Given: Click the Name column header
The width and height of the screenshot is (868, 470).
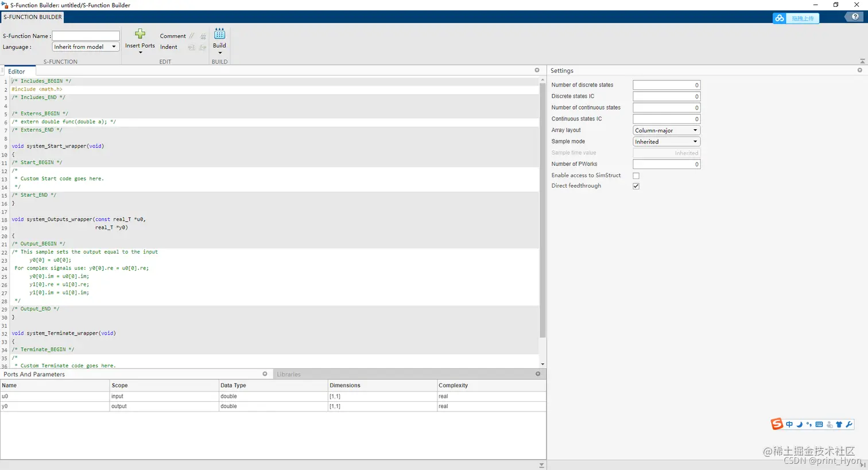Looking at the screenshot, I should click(x=55, y=386).
